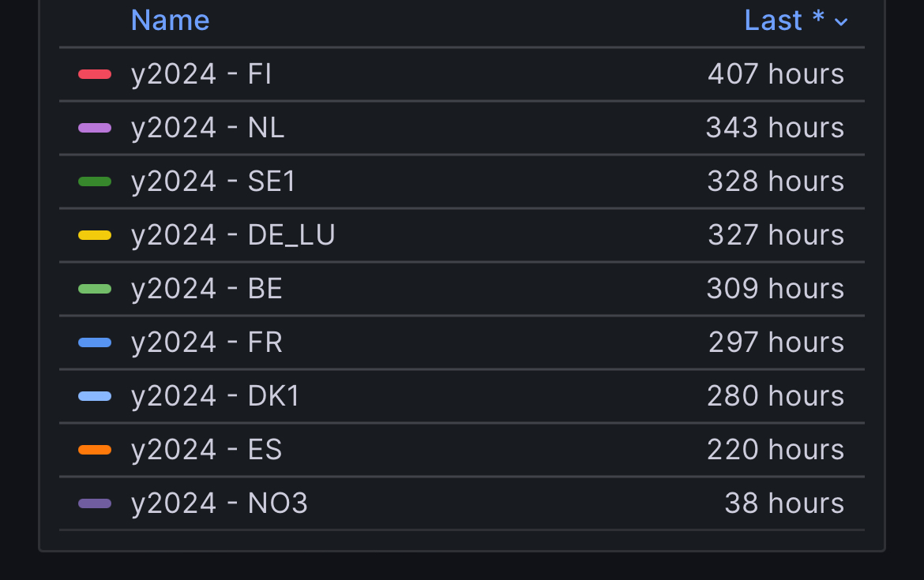The image size is (924, 580).
Task: Click the y2024 - DK1 series name
Action: pyautogui.click(x=216, y=396)
